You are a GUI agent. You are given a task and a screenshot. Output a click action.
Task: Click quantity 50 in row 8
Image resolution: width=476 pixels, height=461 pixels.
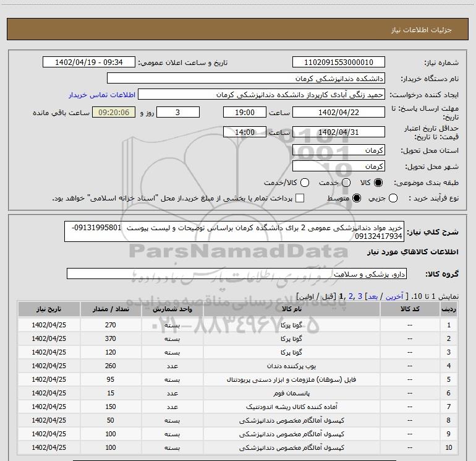[111, 420]
